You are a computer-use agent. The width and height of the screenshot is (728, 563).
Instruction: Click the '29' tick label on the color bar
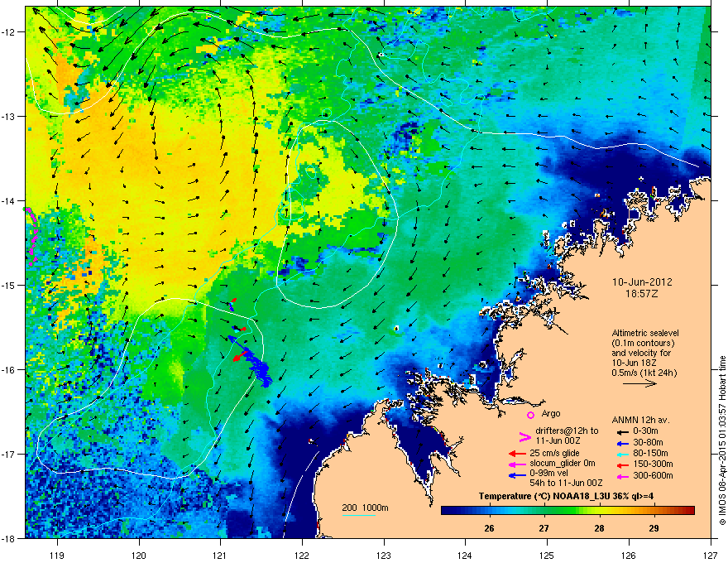pyautogui.click(x=654, y=528)
